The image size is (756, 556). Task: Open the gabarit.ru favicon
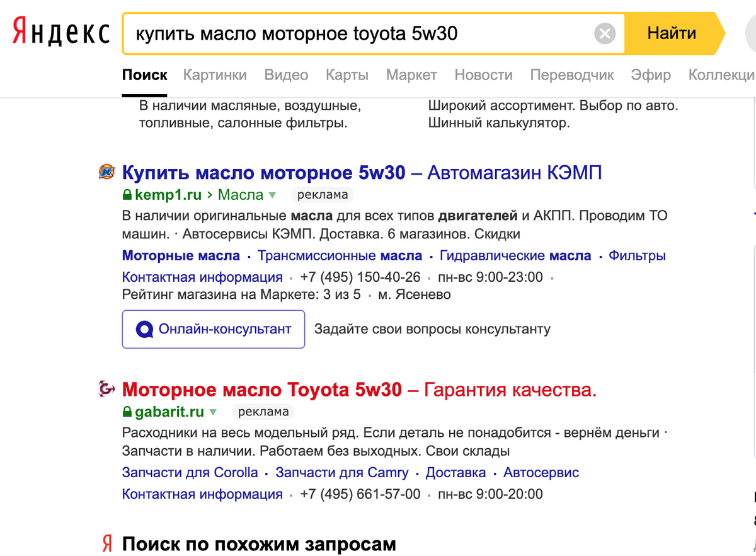coord(107,389)
